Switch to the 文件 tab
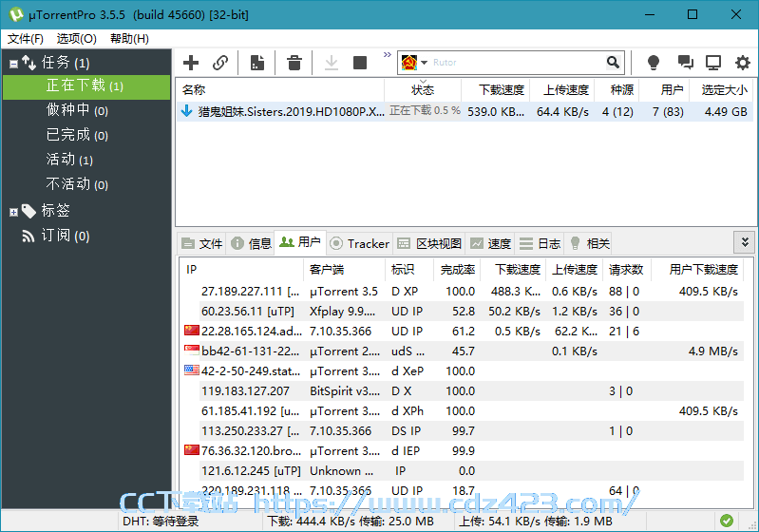 coord(202,243)
